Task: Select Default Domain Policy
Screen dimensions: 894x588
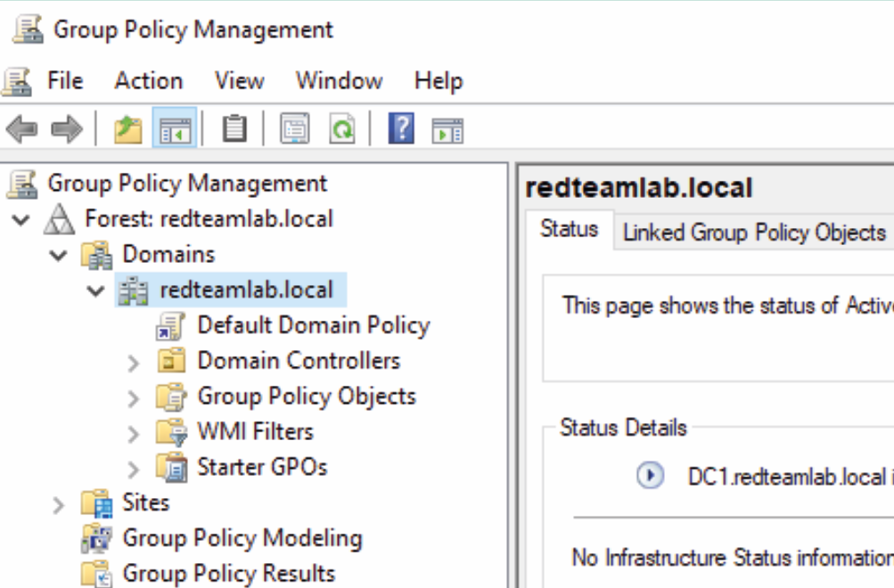Action: point(314,325)
